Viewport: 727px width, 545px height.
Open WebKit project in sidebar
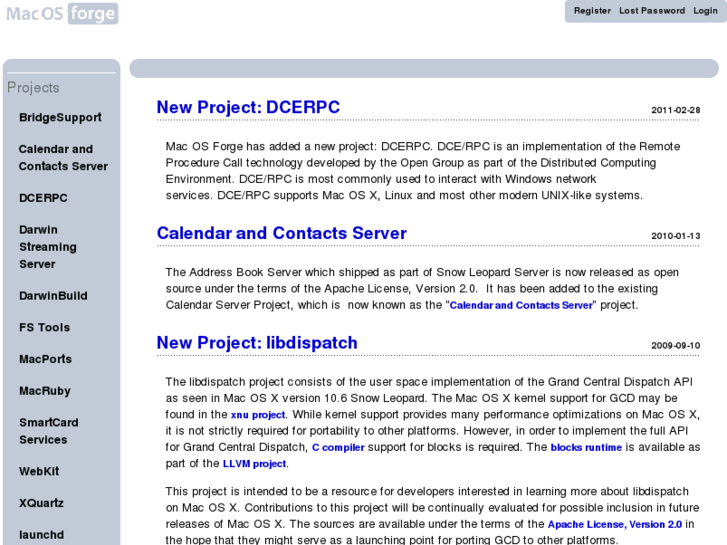pos(39,471)
